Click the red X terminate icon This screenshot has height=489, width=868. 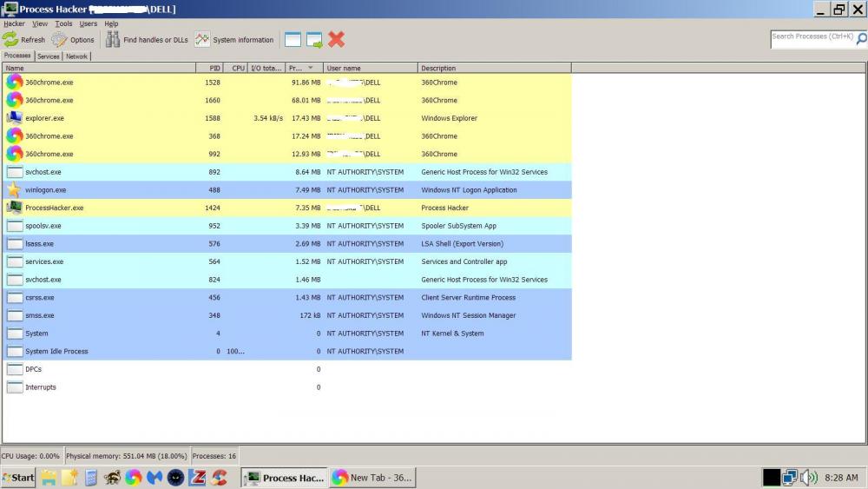[x=336, y=40]
